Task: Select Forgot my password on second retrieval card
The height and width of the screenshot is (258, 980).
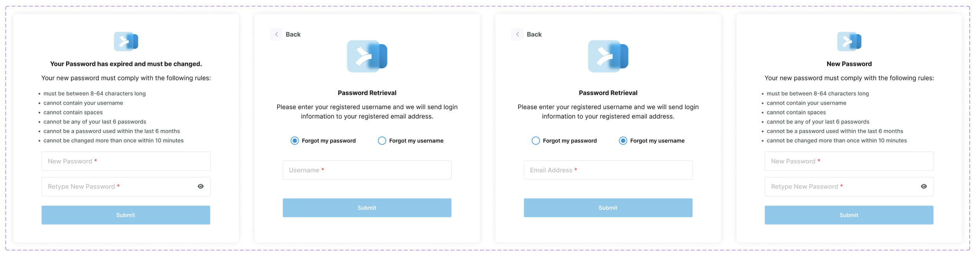Action: click(x=536, y=141)
